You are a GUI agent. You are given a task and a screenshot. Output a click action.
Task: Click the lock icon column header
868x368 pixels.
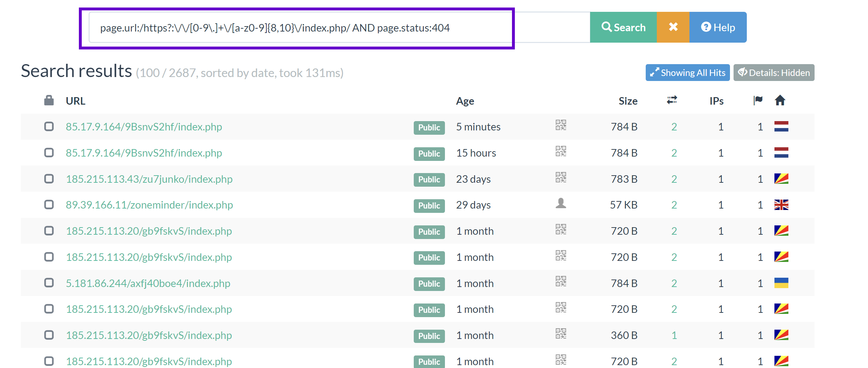click(49, 101)
